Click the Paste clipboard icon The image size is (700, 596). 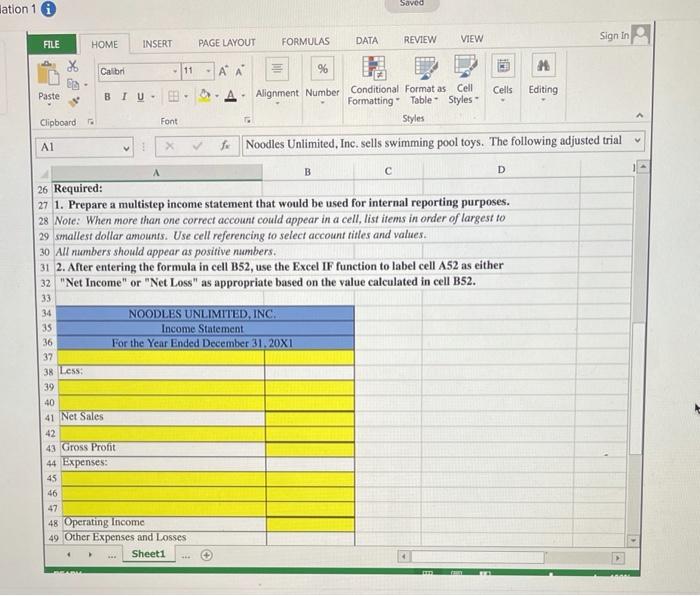[48, 74]
